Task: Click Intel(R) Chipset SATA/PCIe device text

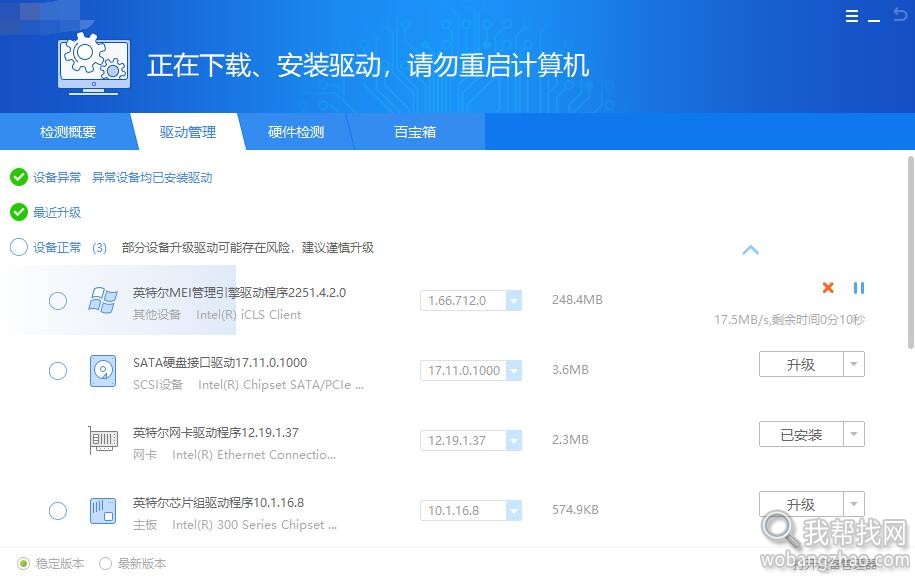Action: tap(281, 385)
